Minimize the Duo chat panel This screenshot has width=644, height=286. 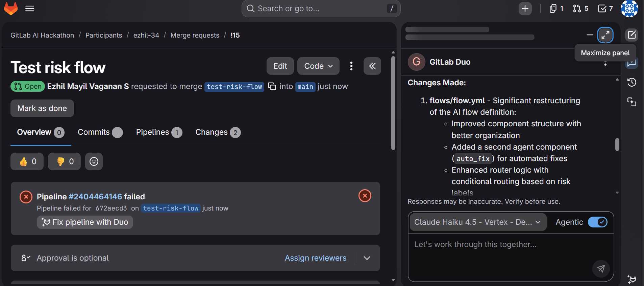coord(590,35)
